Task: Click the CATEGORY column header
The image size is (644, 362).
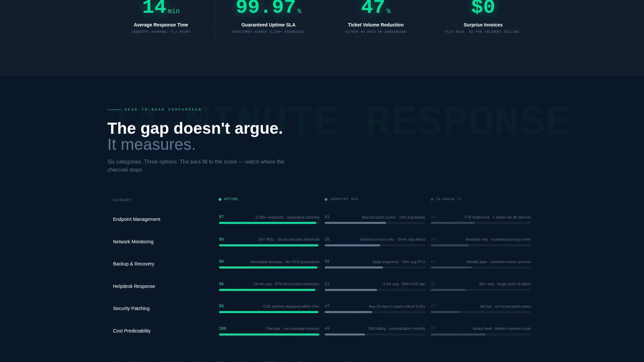Action: coord(122,200)
